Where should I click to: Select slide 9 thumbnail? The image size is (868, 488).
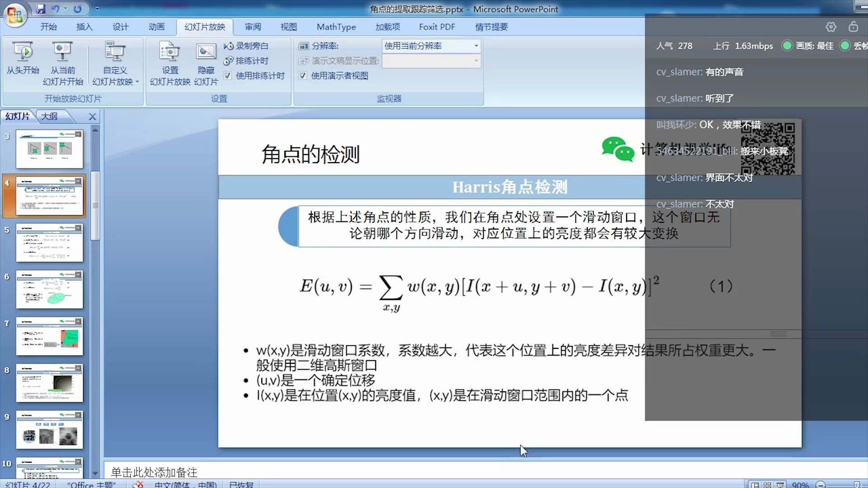pyautogui.click(x=50, y=430)
